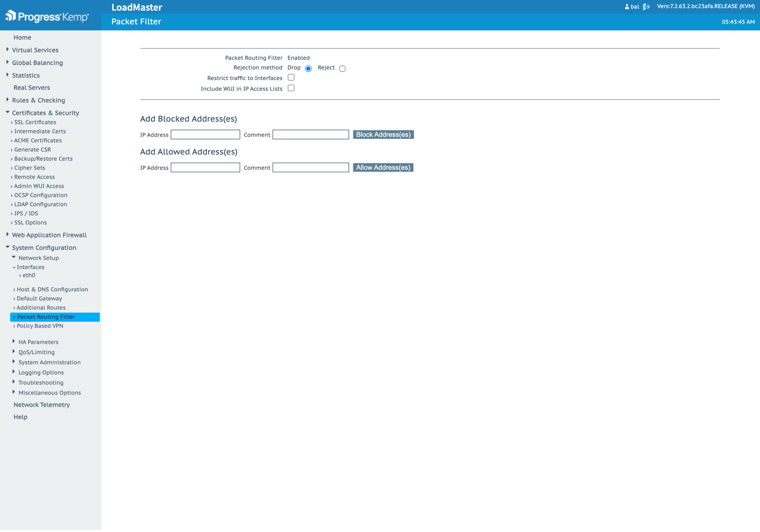The image size is (760, 532).
Task: Expand the QoS/Limiting arrow
Action: (14, 351)
